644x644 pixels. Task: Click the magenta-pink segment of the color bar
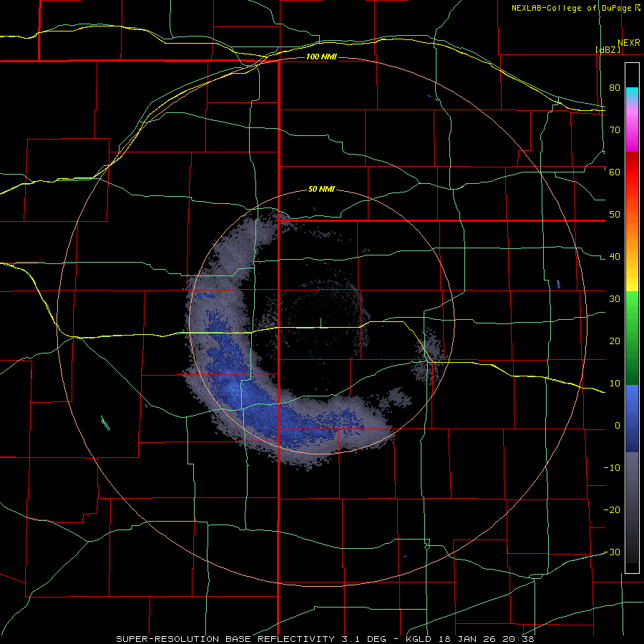point(632,127)
